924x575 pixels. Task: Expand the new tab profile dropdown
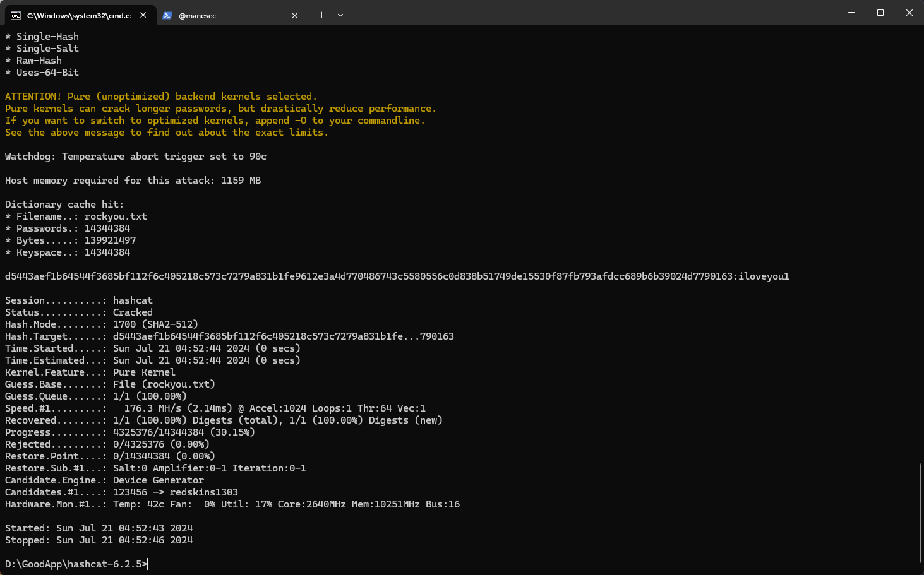pyautogui.click(x=340, y=15)
